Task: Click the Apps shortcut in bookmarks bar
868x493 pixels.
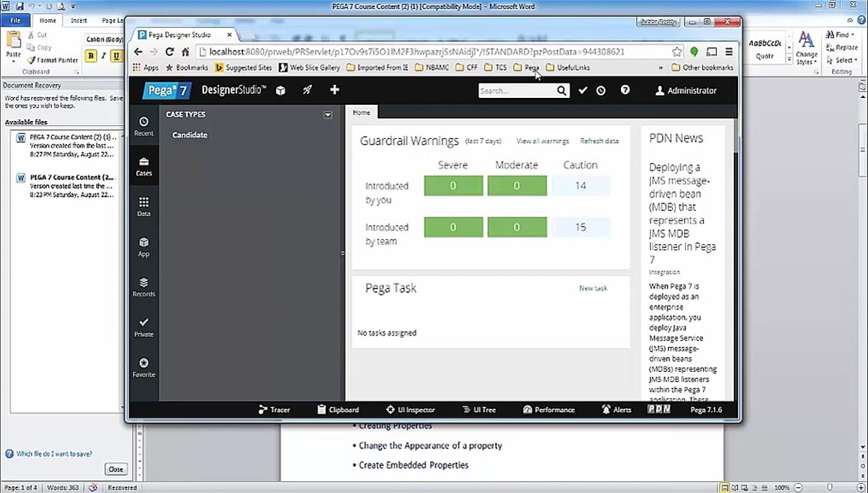Action: (146, 68)
